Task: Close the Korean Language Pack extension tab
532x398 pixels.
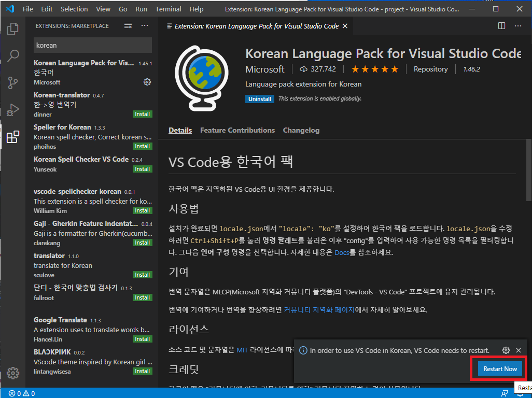Action: click(345, 26)
